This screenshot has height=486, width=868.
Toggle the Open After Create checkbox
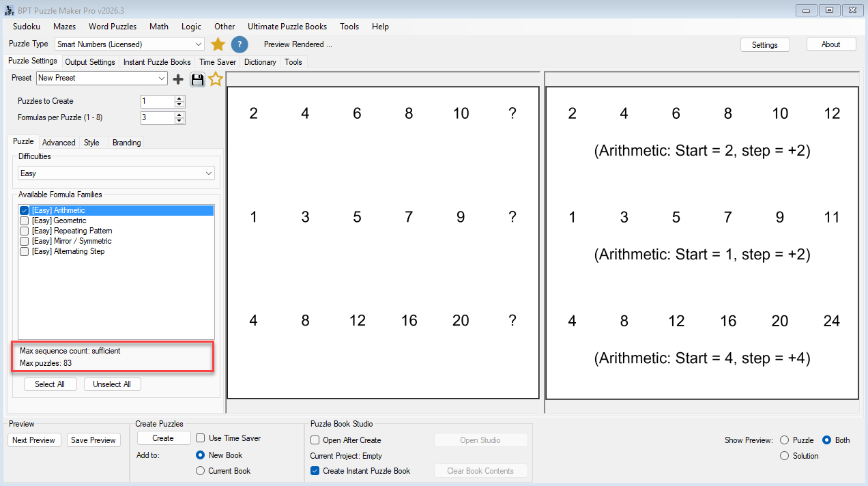[315, 440]
